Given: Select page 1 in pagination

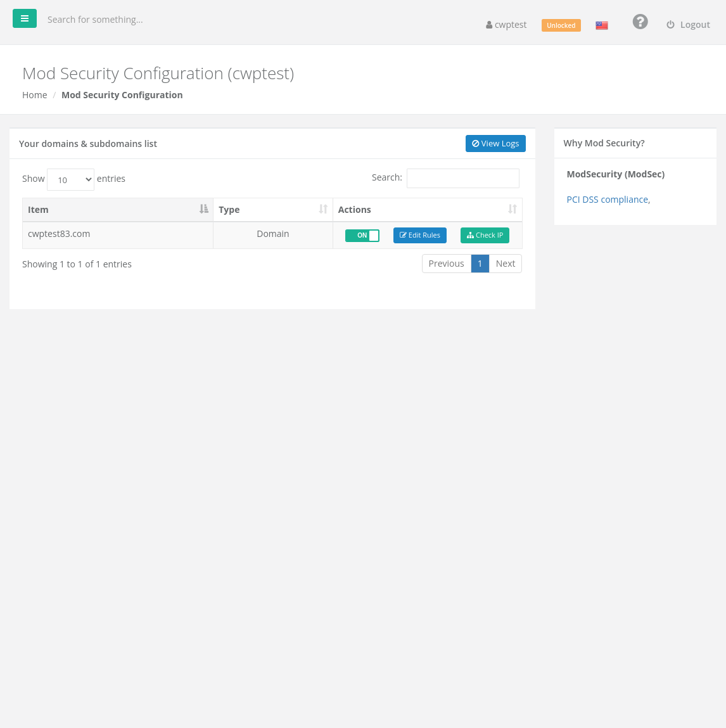Looking at the screenshot, I should point(480,264).
